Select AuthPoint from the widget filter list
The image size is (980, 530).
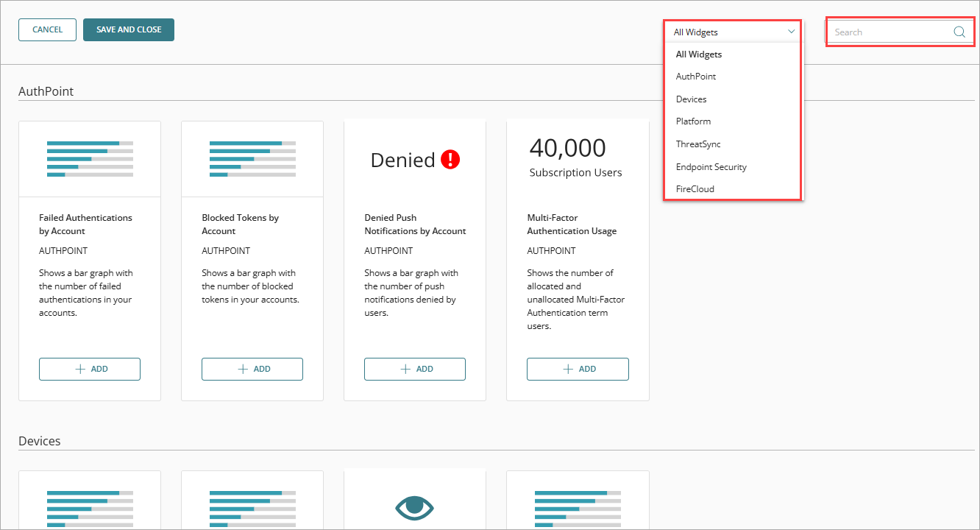pyautogui.click(x=695, y=76)
